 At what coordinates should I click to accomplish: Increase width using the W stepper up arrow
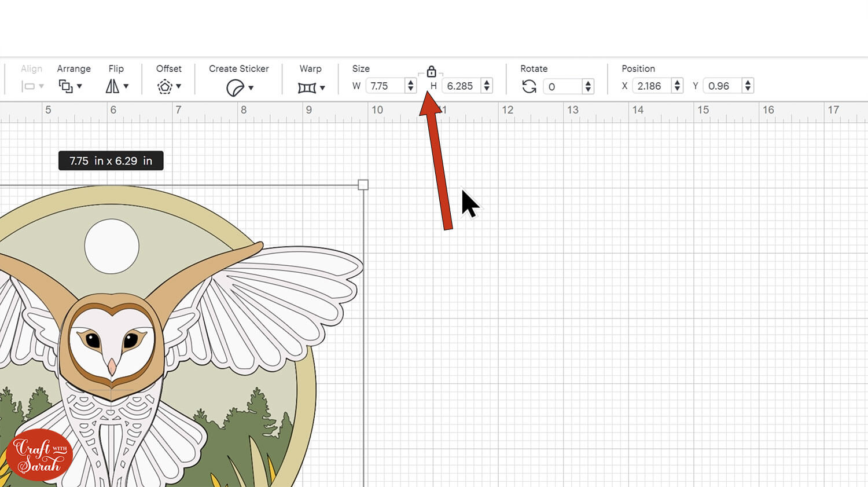point(410,82)
